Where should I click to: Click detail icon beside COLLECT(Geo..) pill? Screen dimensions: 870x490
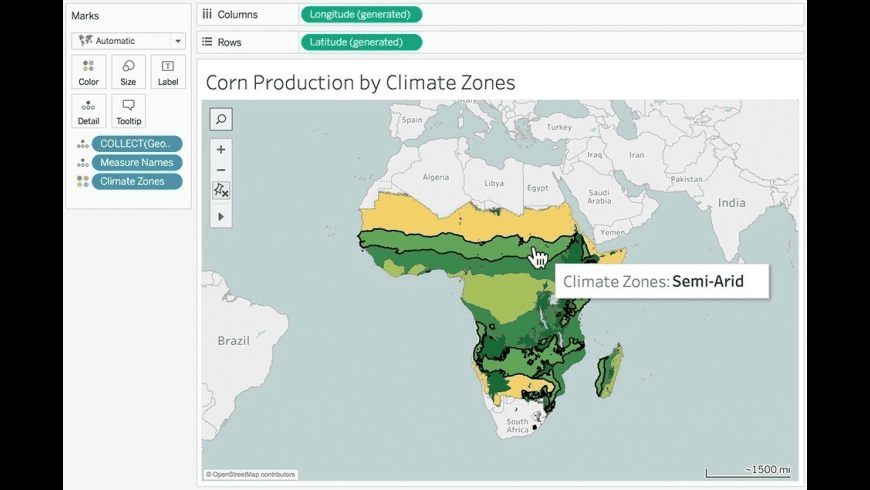[82, 144]
